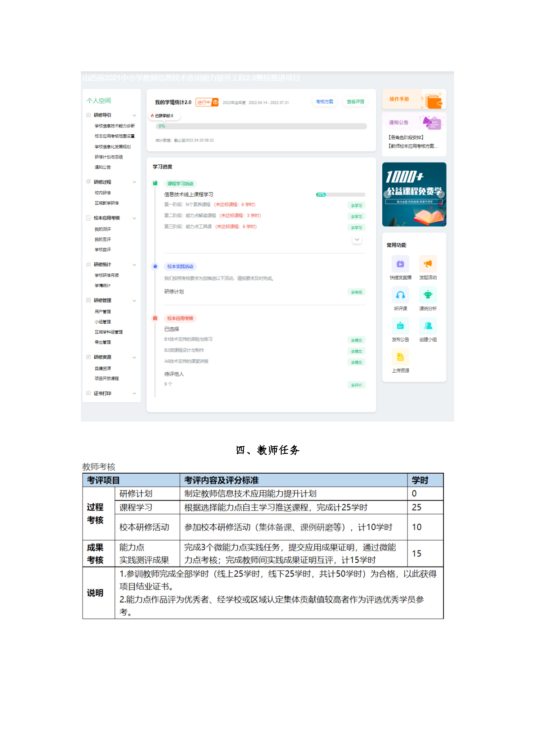The image size is (535, 756).
Task: Click the flame icon by 已获学时
Action: point(152,116)
